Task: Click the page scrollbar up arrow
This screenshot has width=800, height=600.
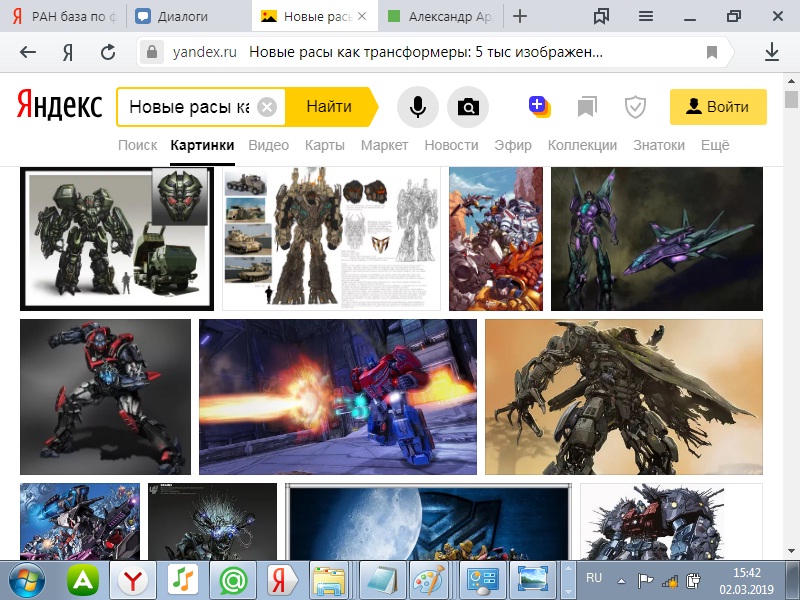Action: [x=791, y=81]
